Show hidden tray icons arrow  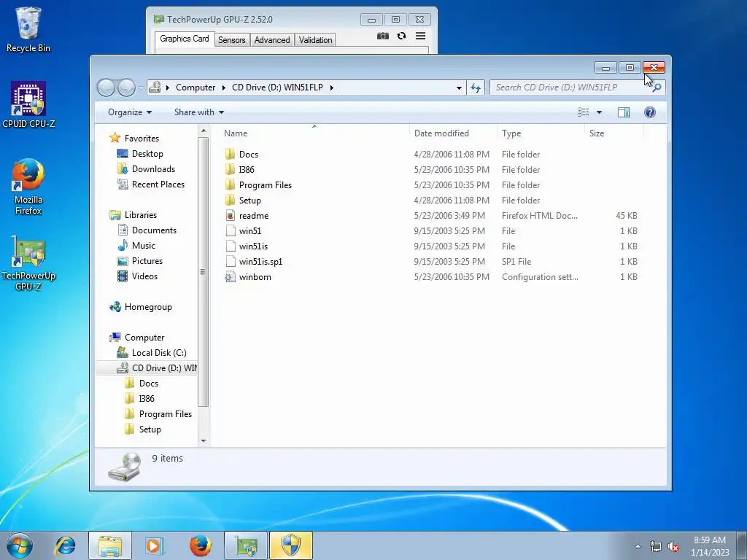[x=638, y=546]
